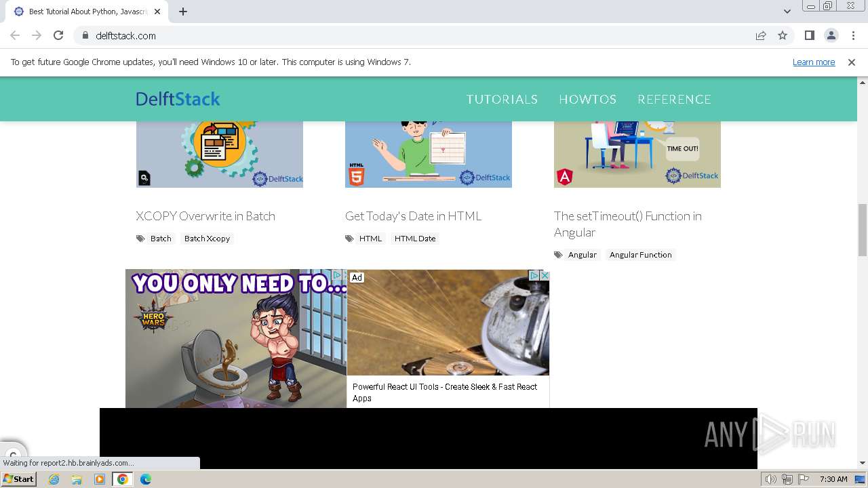Open the browser side panel icon
The width and height of the screenshot is (868, 488).
coord(809,35)
